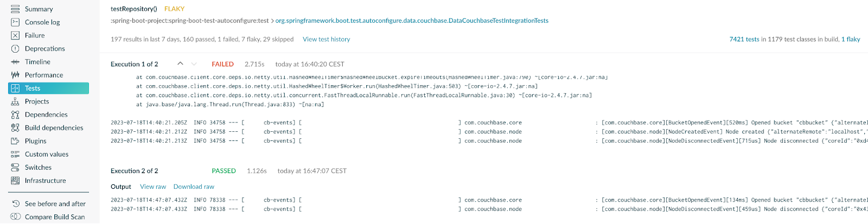Viewport: 868px width, 224px height.
Task: Click the Failure X icon
Action: click(15, 35)
